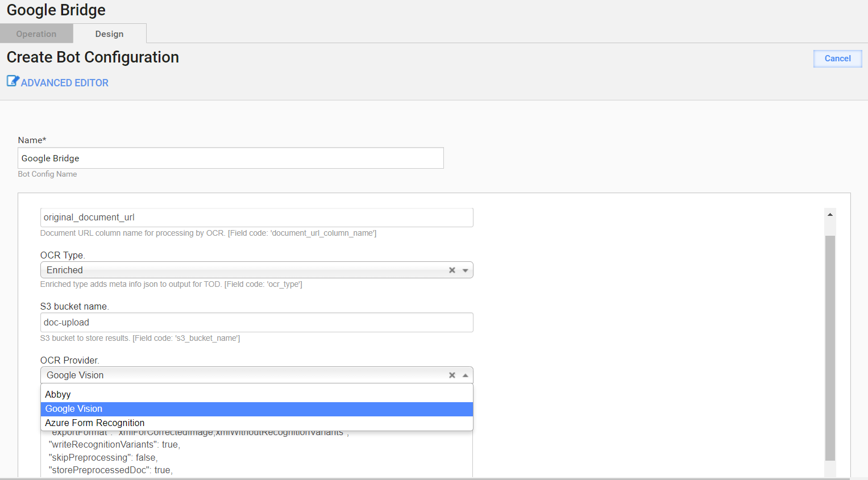The width and height of the screenshot is (868, 480).
Task: Choose Abbyy from the provider list
Action: point(257,394)
